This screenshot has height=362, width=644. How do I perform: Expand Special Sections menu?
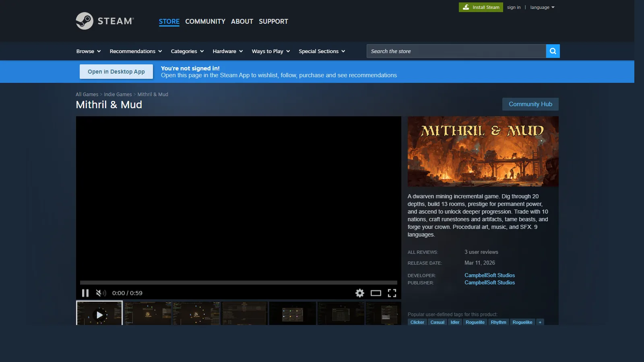(x=322, y=51)
